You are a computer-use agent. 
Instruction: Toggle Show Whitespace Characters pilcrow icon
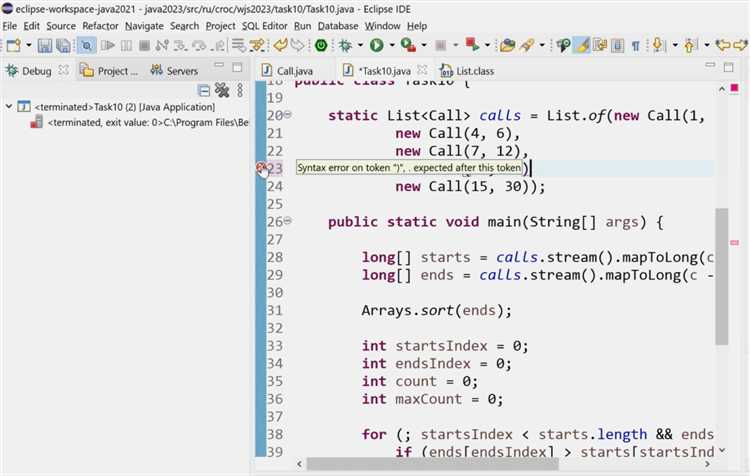click(636, 45)
